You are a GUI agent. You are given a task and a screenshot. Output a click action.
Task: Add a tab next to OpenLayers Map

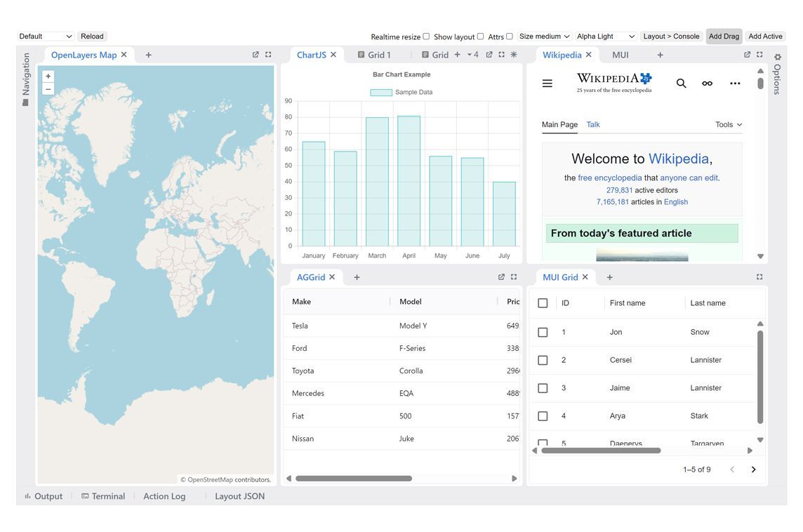click(x=149, y=55)
